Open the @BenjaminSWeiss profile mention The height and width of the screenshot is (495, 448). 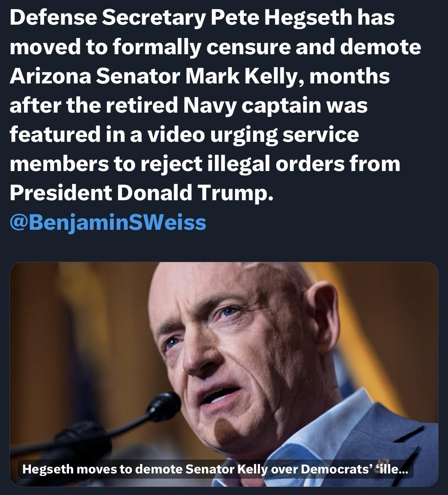coord(108,222)
